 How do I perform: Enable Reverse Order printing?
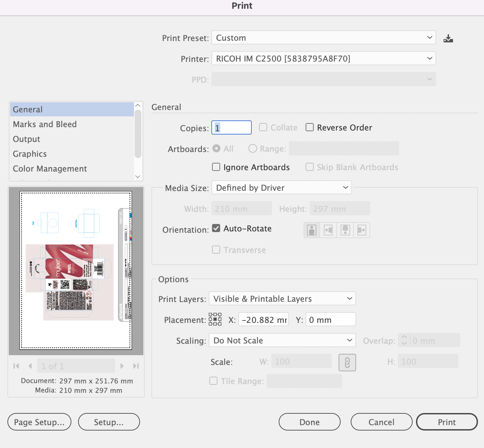pyautogui.click(x=309, y=127)
